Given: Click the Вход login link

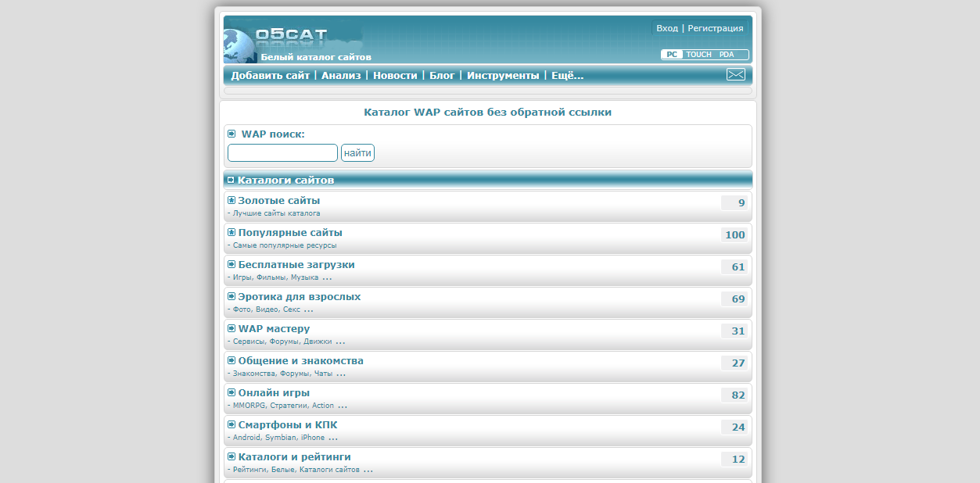Looking at the screenshot, I should coord(666,28).
